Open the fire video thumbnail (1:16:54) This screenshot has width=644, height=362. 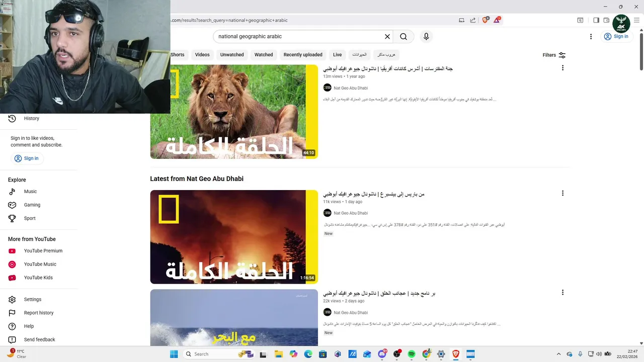[234, 237]
